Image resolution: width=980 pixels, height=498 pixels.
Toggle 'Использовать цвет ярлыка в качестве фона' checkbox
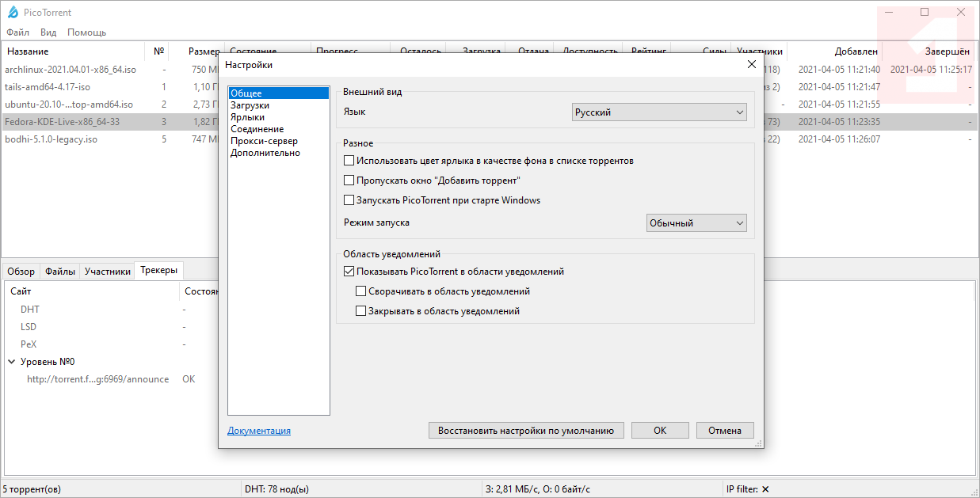[x=349, y=161]
